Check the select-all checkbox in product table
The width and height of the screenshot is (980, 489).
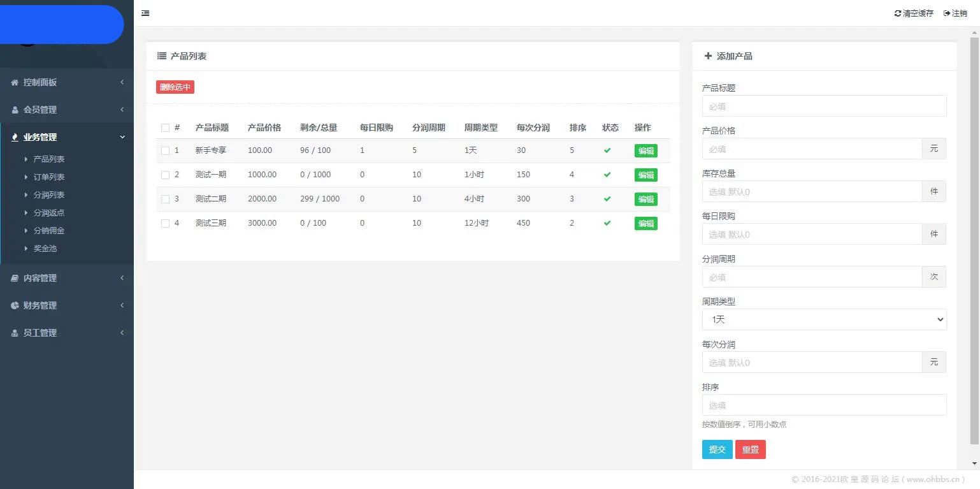(x=164, y=127)
